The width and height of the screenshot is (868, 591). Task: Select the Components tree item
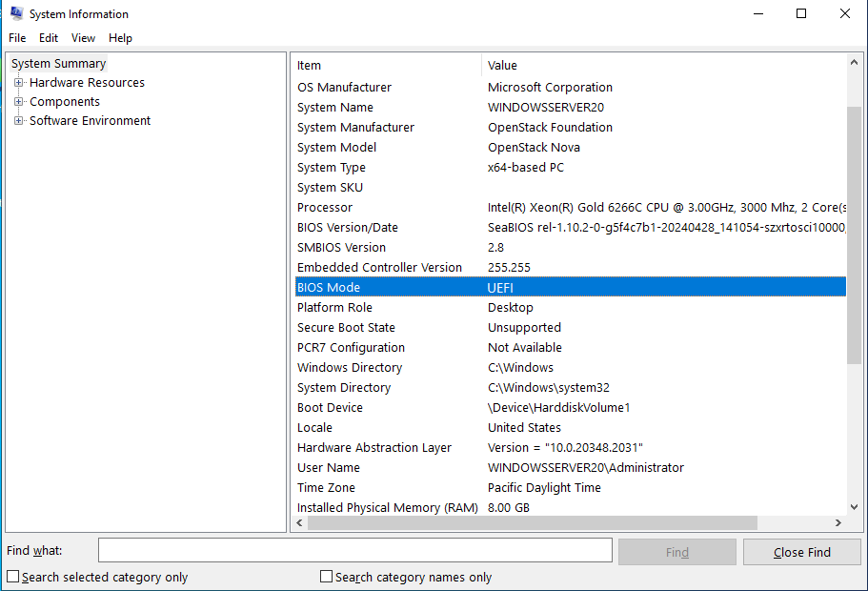65,101
